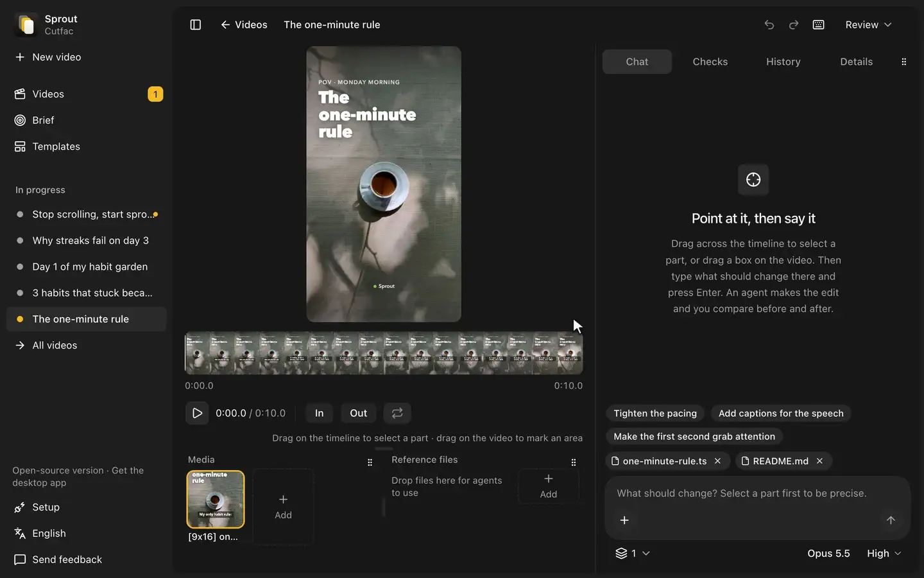The width and height of the screenshot is (924, 578).
Task: Toggle the sidebar panel icon
Action: click(196, 24)
